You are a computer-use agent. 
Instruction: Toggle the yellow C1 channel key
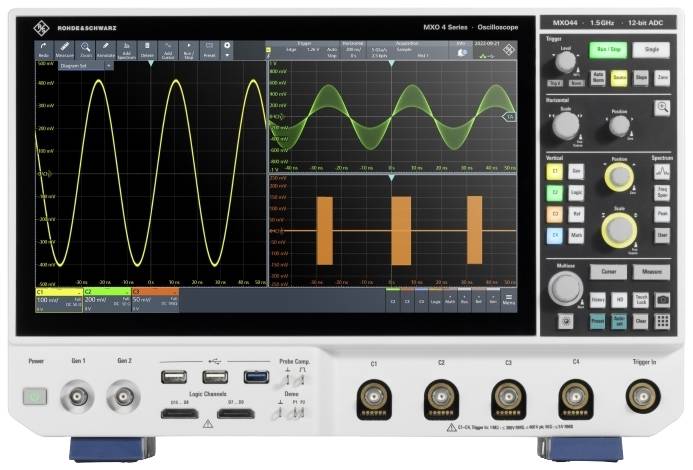click(x=554, y=171)
